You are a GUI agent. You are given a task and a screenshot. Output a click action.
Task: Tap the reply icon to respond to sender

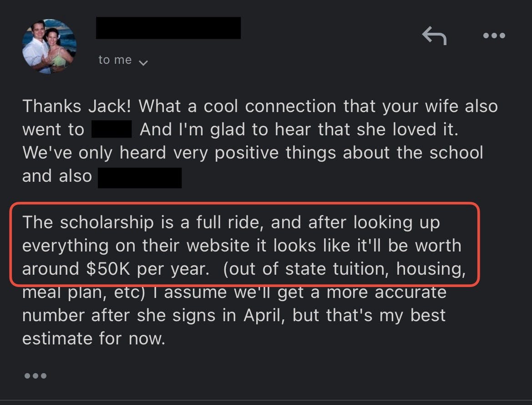click(434, 36)
